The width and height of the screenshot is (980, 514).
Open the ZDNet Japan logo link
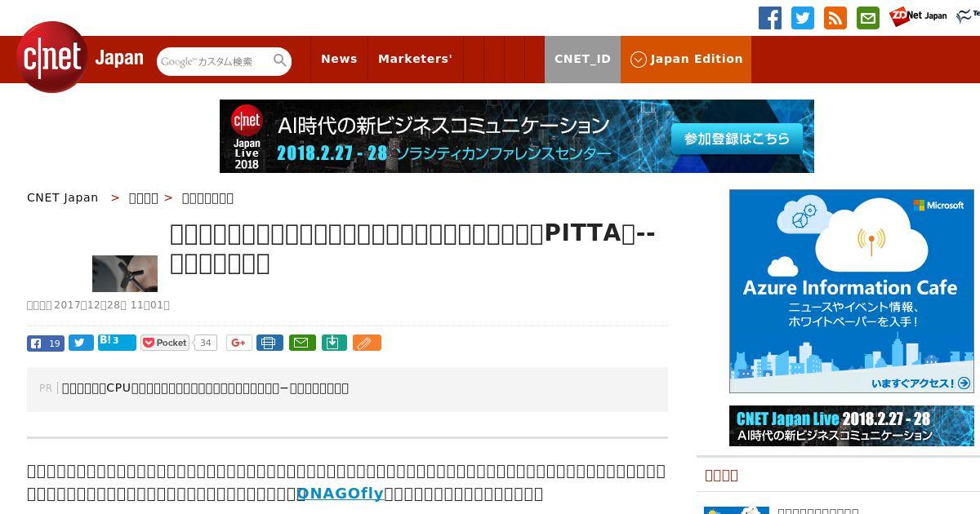918,16
